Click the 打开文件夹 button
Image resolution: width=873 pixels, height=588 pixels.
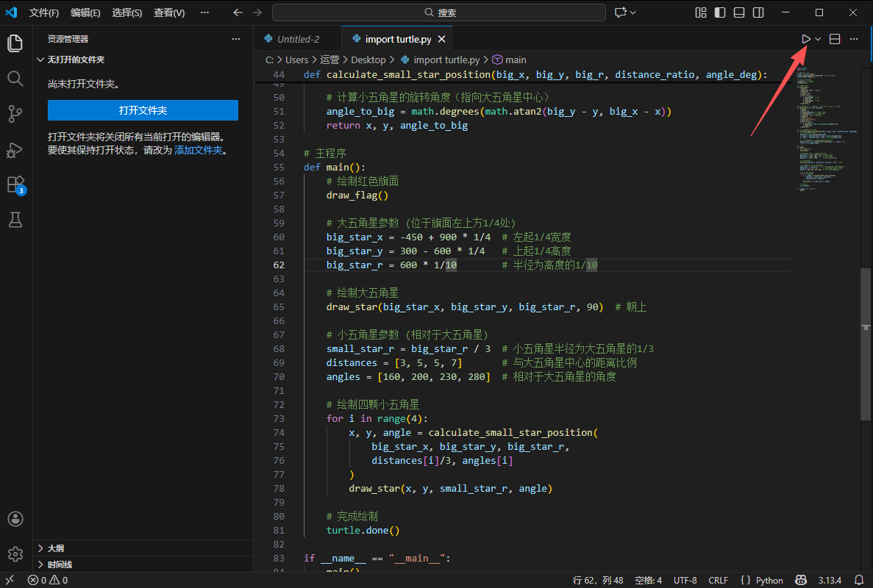coord(143,110)
